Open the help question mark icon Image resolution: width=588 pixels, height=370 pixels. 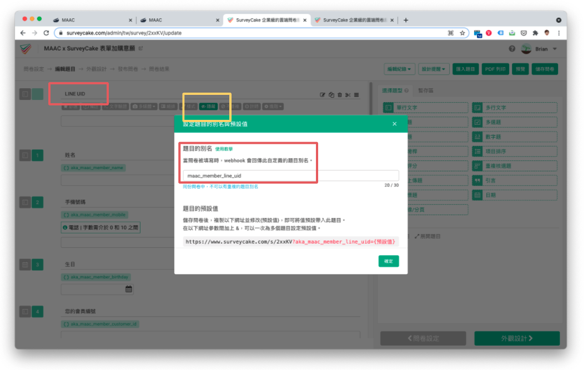(512, 49)
